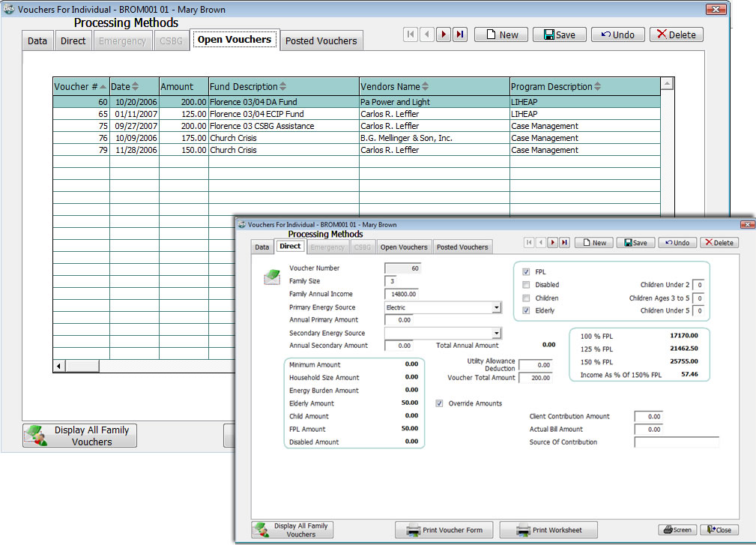Viewport: 756px width, 545px height.
Task: Expand the Secondary Energy Source dropdown
Action: tap(496, 333)
